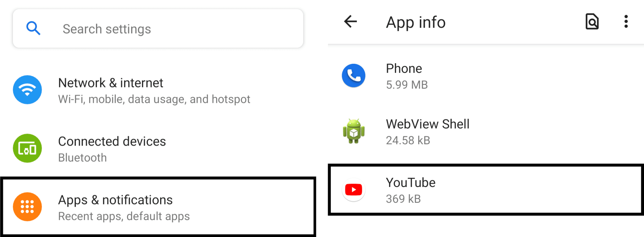Screen dimensions: 644x237
Task: Open the three-dot overflow menu
Action: click(x=626, y=22)
